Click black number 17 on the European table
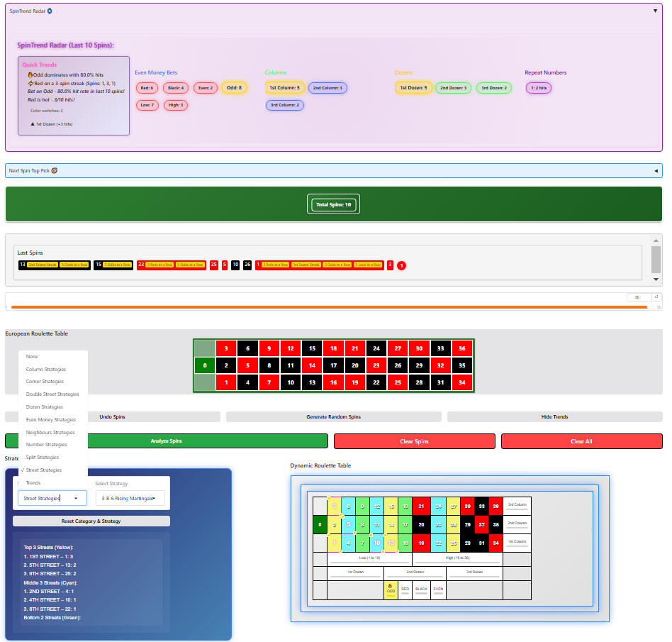Screen dimensions: 672x642 [332, 366]
